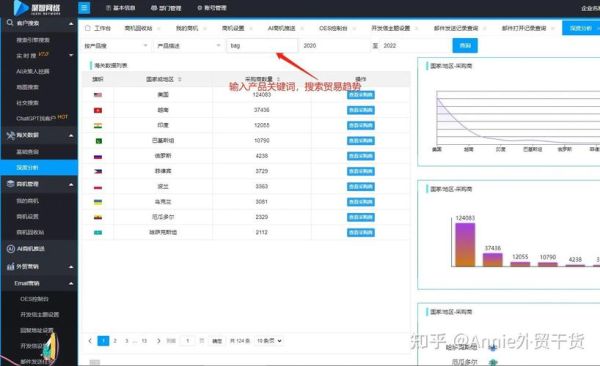Click the Kazakhstan flag icon
Image resolution: width=600 pixels, height=366 pixels.
[98, 232]
